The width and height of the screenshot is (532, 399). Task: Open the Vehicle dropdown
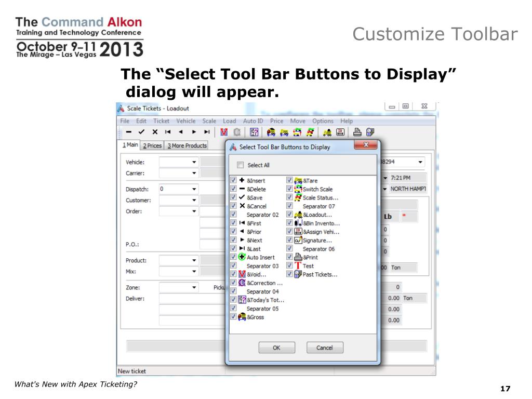[x=194, y=162]
